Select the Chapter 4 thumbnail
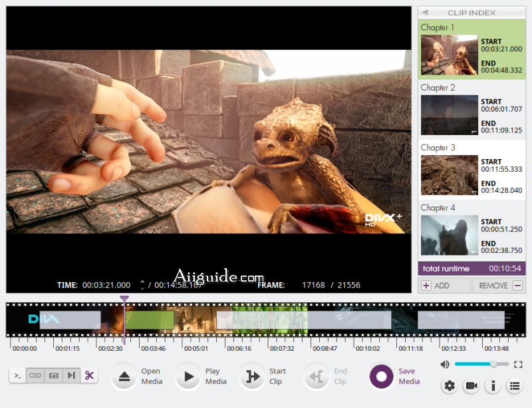Viewport: 532px width, 408px height. [450, 235]
